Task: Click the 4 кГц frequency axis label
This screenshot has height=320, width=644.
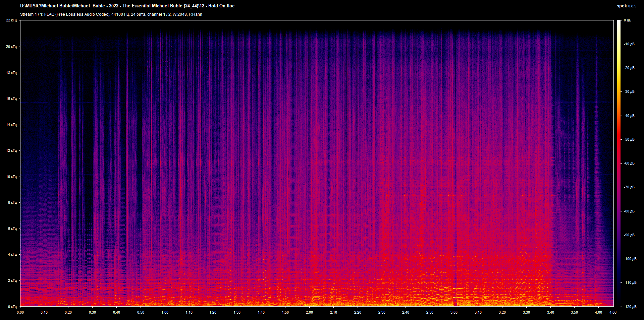Action: (12, 254)
